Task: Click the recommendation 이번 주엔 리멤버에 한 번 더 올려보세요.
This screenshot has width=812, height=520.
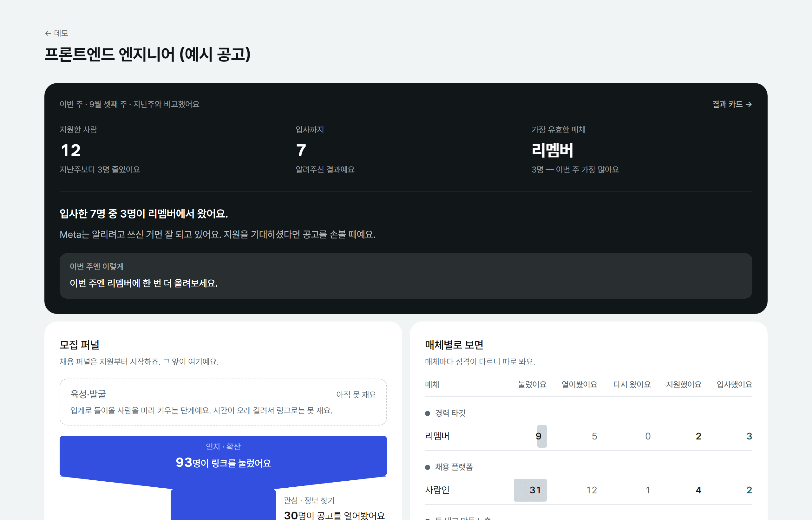Action: pyautogui.click(x=144, y=283)
